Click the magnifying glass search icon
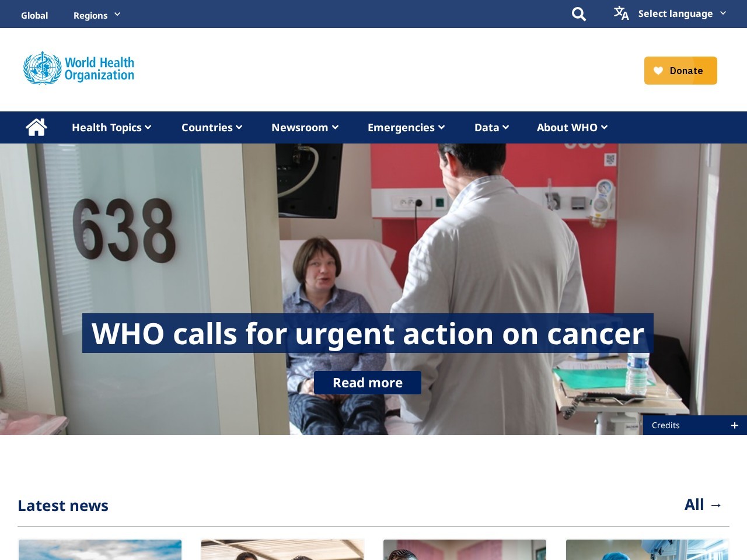 click(x=578, y=14)
